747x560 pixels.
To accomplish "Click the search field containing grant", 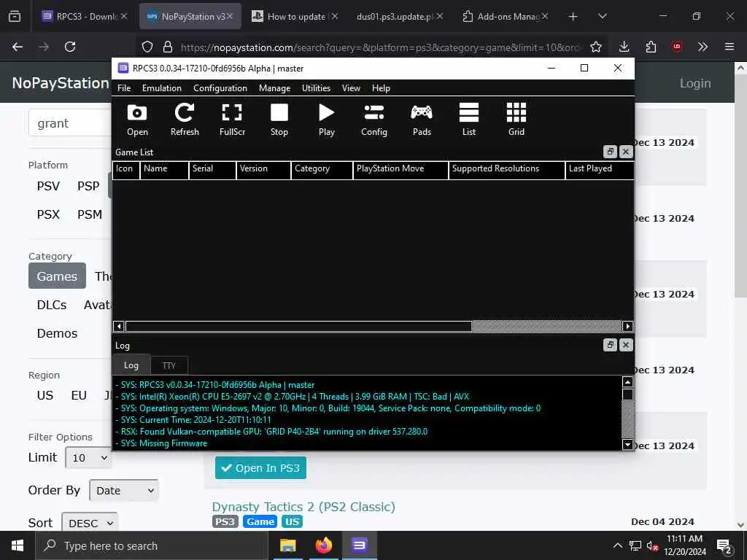I will (70, 123).
